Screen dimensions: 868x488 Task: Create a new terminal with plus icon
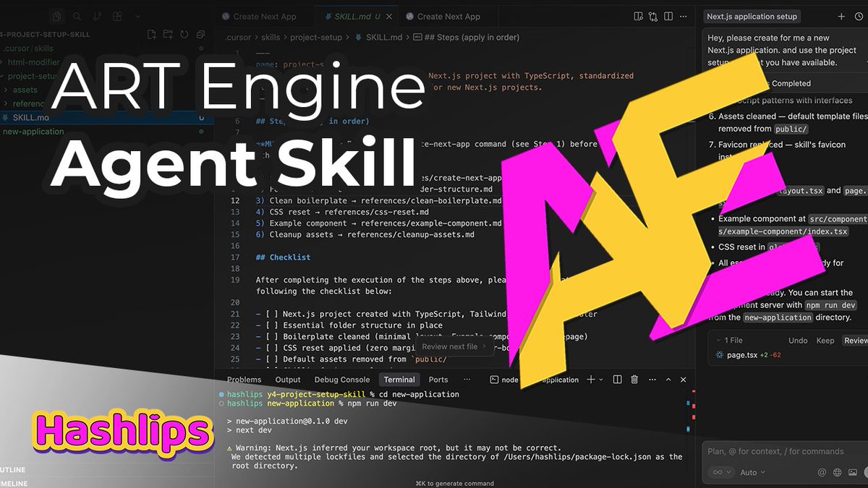pyautogui.click(x=590, y=380)
